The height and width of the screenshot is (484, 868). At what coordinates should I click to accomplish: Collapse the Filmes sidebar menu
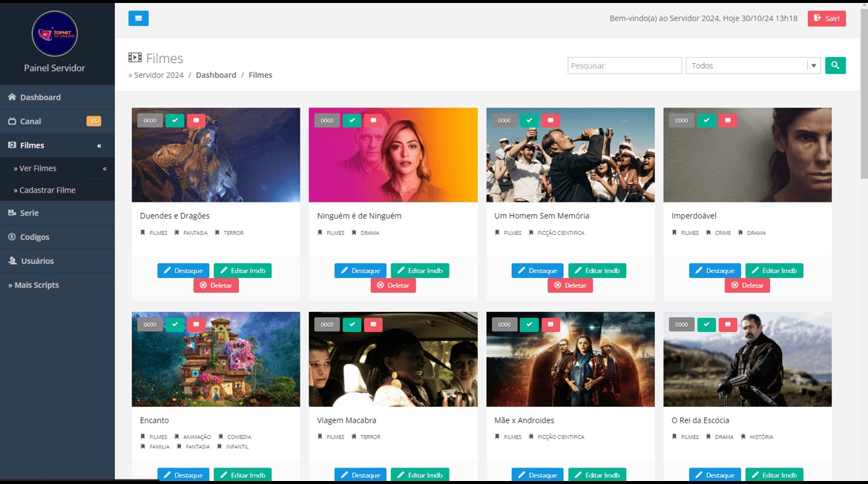(x=58, y=145)
